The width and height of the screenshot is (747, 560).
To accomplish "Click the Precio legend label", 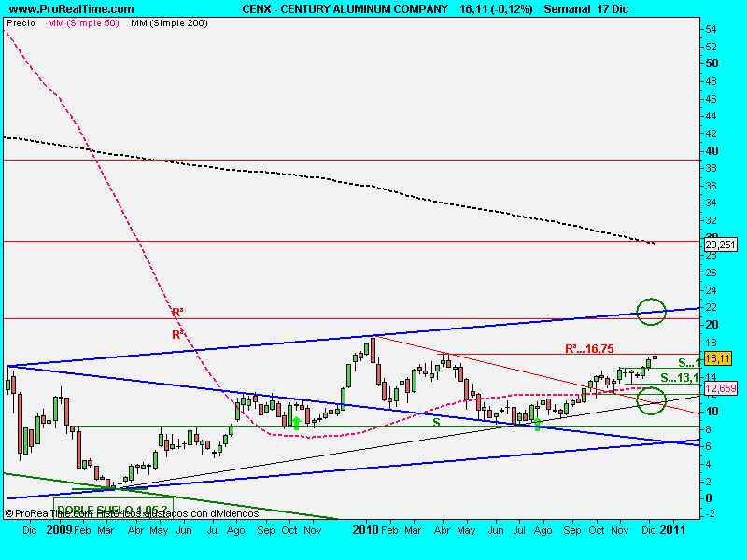I will click(x=21, y=23).
